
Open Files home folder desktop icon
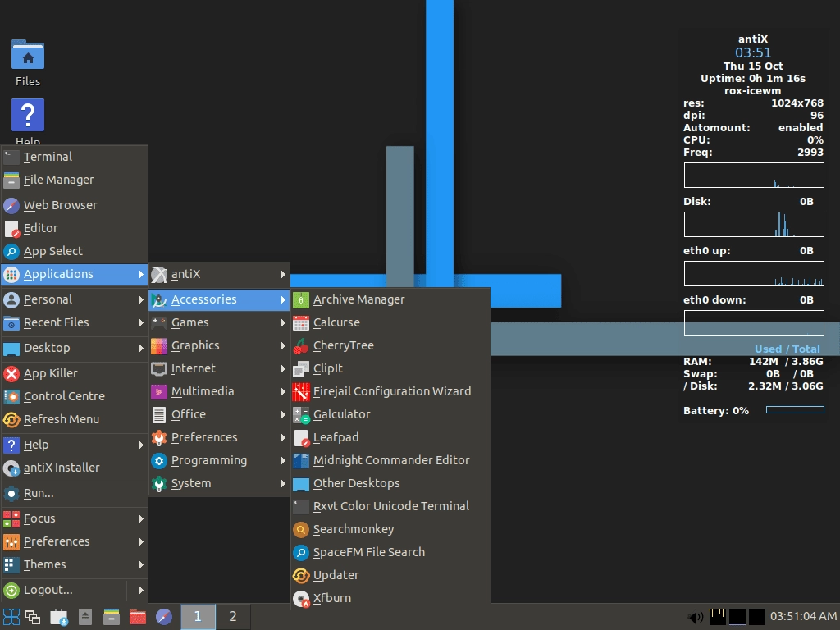(28, 62)
